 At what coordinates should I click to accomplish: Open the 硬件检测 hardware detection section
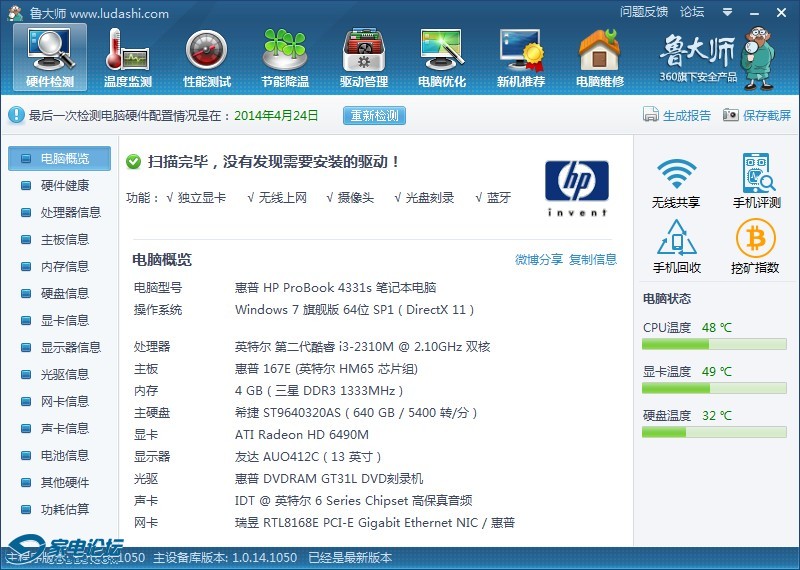pos(49,58)
